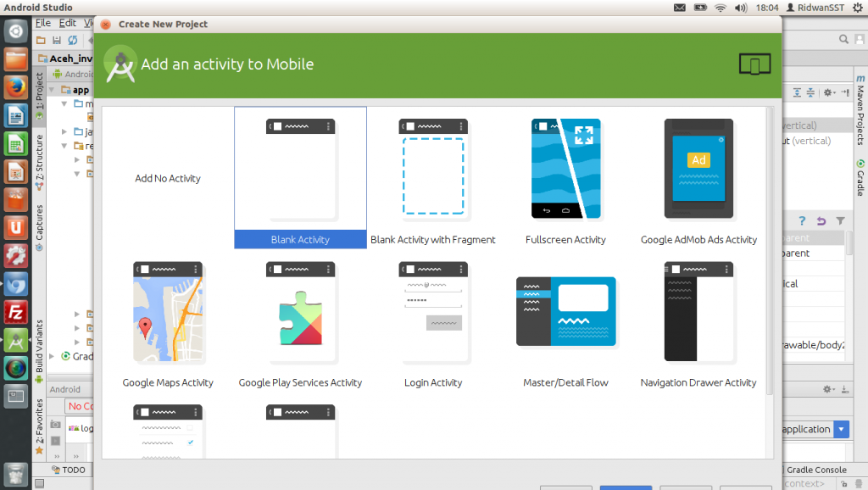The image size is (868, 490).
Task: Open FileZilla from the Ubuntu launcher
Action: pyautogui.click(x=15, y=312)
